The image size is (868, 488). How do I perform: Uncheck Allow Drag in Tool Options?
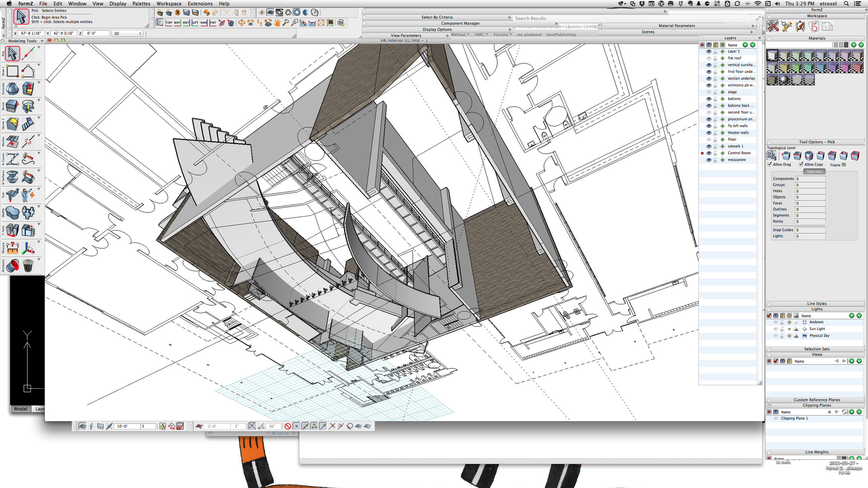[770, 164]
